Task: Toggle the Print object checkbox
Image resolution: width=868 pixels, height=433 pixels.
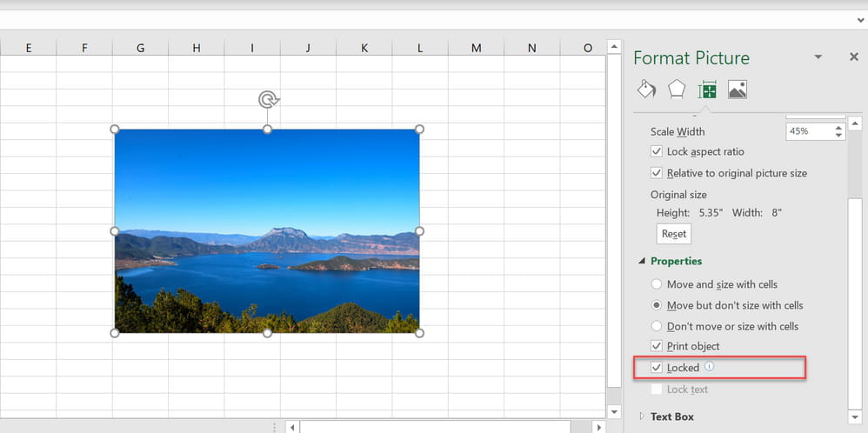Action: (657, 346)
